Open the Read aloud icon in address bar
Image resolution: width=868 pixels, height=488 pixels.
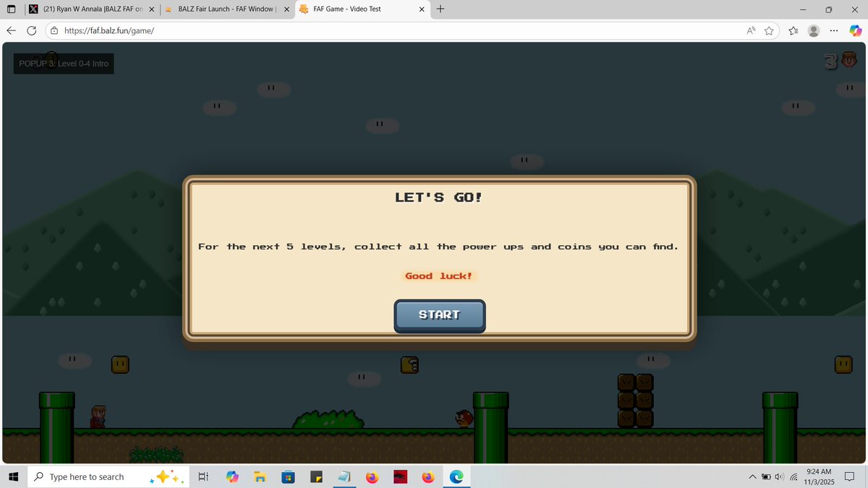[x=751, y=30]
